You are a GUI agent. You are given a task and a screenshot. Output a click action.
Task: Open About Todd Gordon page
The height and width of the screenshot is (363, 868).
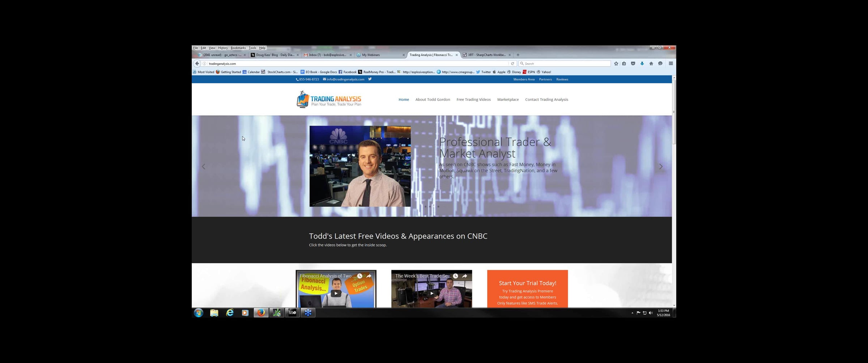[433, 99]
